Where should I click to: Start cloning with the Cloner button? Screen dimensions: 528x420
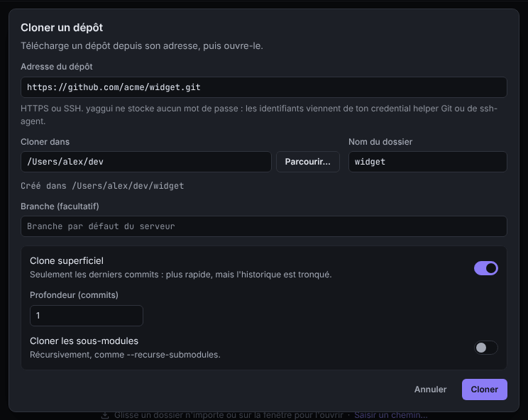484,389
